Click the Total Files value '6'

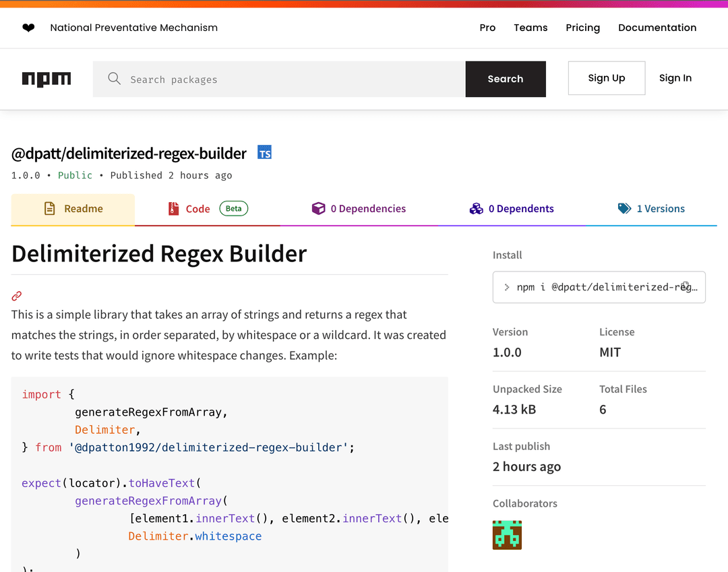603,409
